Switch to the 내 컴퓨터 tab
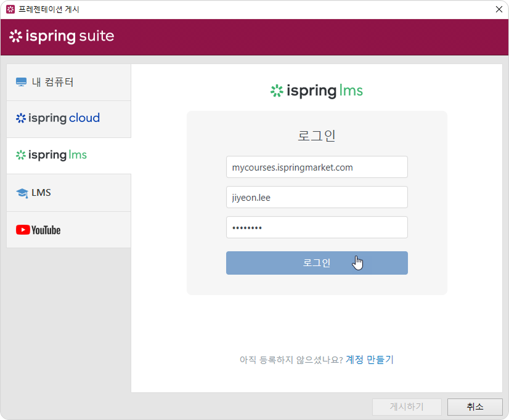Screen dimensions: 509x420 53,83
